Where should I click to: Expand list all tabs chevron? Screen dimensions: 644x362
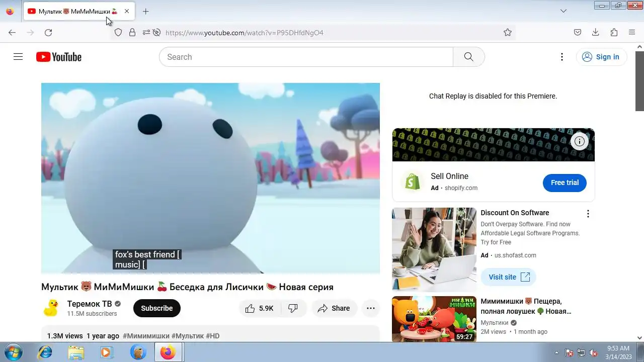click(563, 11)
